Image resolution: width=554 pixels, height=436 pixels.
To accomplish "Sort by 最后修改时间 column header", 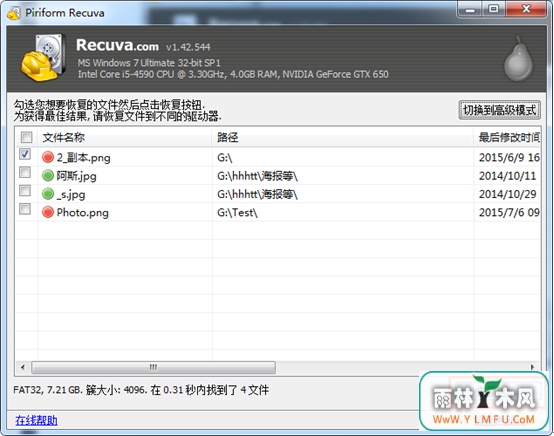I will 507,137.
